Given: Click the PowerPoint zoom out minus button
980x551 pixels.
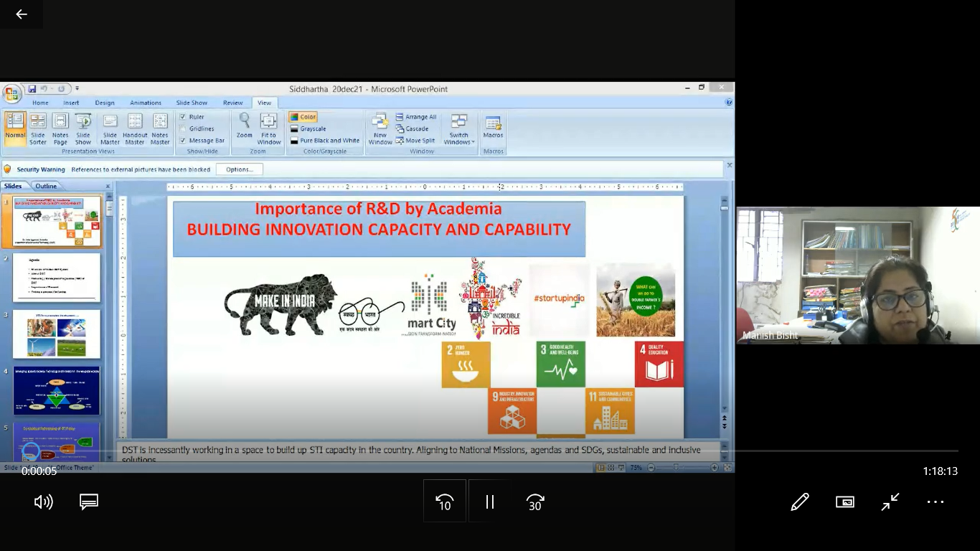Looking at the screenshot, I should 651,467.
